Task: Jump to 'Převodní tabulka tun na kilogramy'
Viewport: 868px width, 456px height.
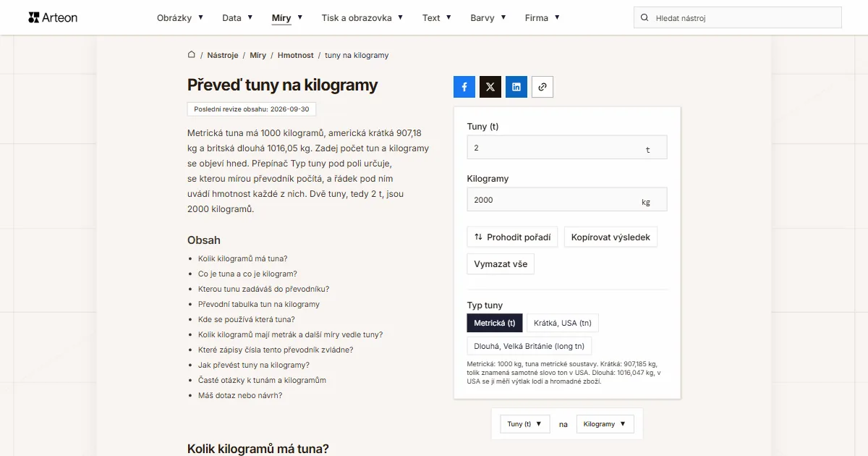Action: point(259,304)
